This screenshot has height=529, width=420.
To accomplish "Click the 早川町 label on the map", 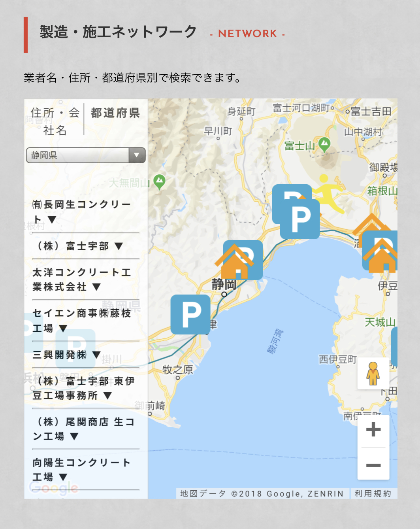I will (x=218, y=131).
